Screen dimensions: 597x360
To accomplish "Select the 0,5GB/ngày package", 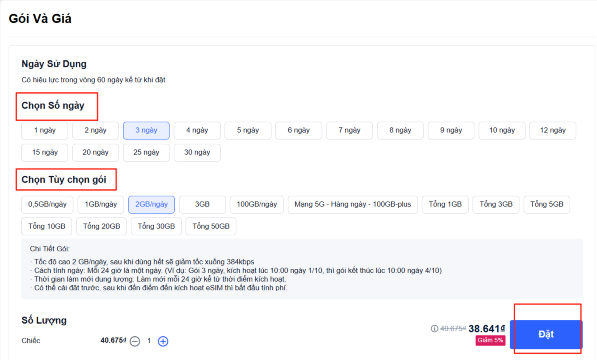I will [x=47, y=204].
